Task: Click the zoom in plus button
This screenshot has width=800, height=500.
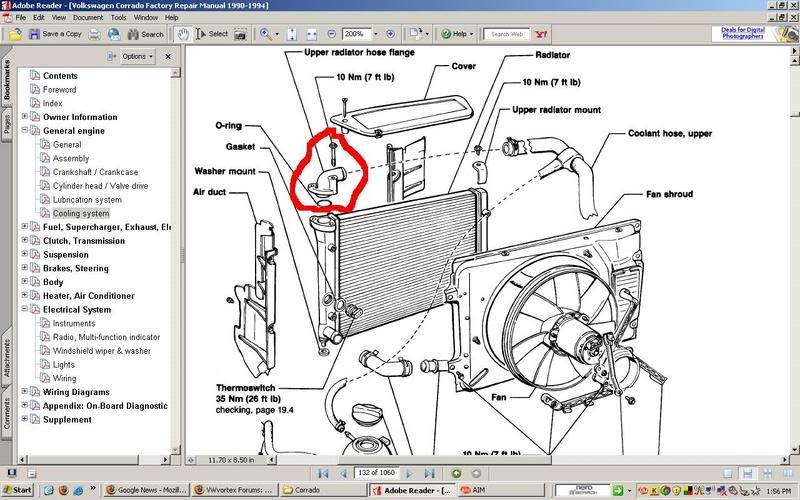Action: [x=390, y=34]
